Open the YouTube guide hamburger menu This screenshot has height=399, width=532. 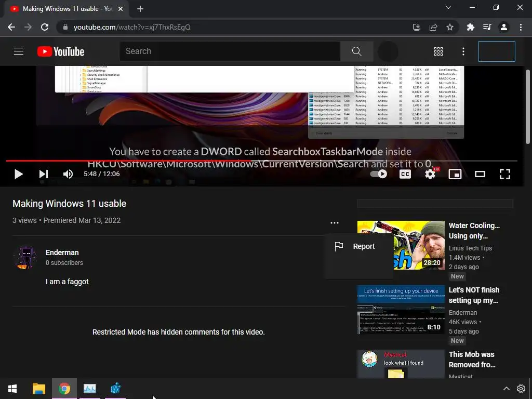(19, 51)
